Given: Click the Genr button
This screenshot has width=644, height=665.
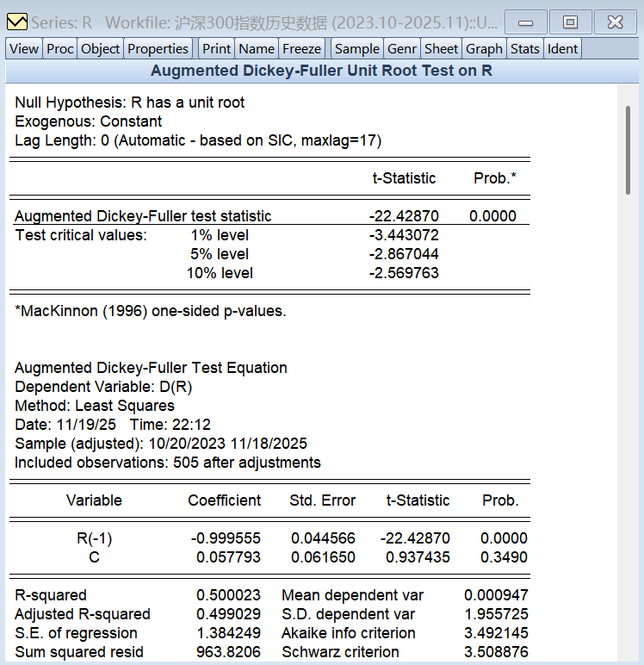Looking at the screenshot, I should [402, 49].
